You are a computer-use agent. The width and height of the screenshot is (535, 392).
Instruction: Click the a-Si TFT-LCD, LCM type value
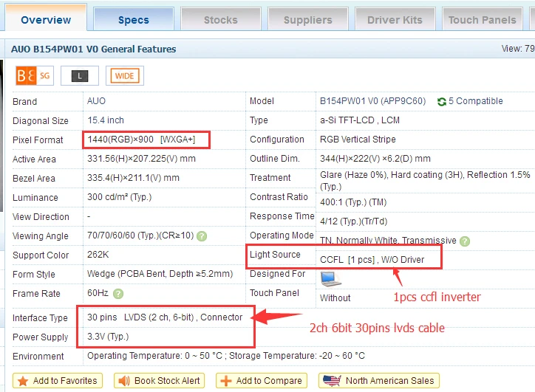pos(360,120)
